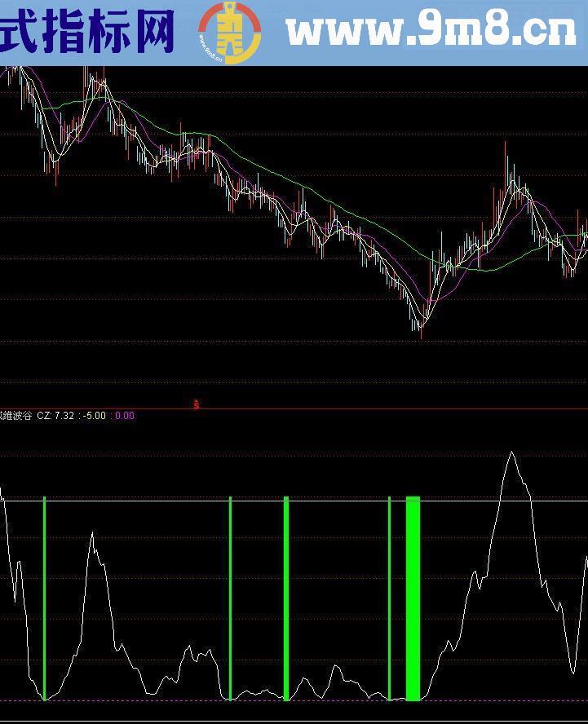This screenshot has height=724, width=588.
Task: Select the widest green signal bar
Action: tap(413, 598)
